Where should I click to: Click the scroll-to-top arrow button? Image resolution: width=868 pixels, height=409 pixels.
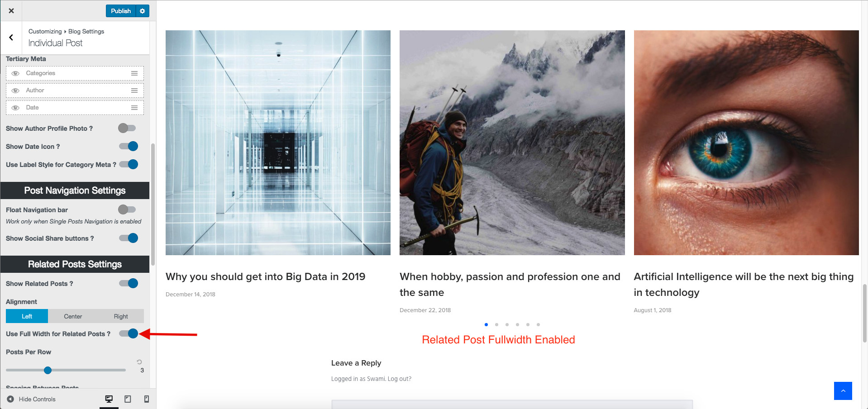[x=843, y=391]
